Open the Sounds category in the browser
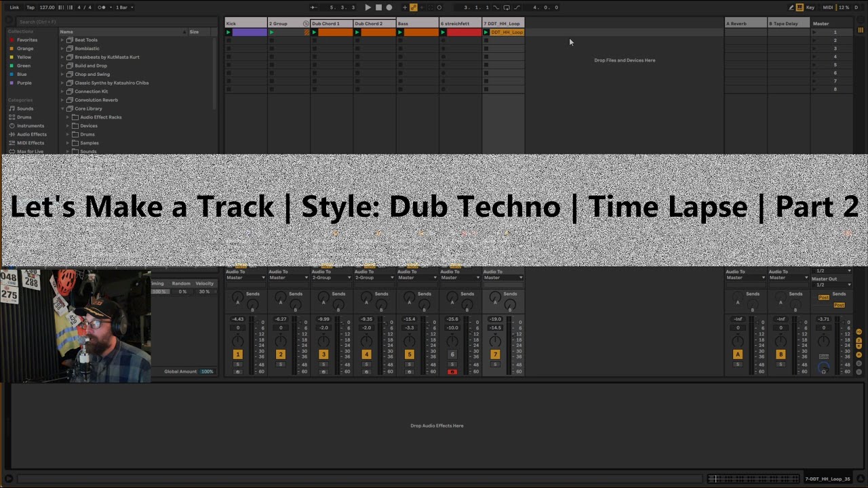Image resolution: width=868 pixels, height=488 pixels. (25, 108)
